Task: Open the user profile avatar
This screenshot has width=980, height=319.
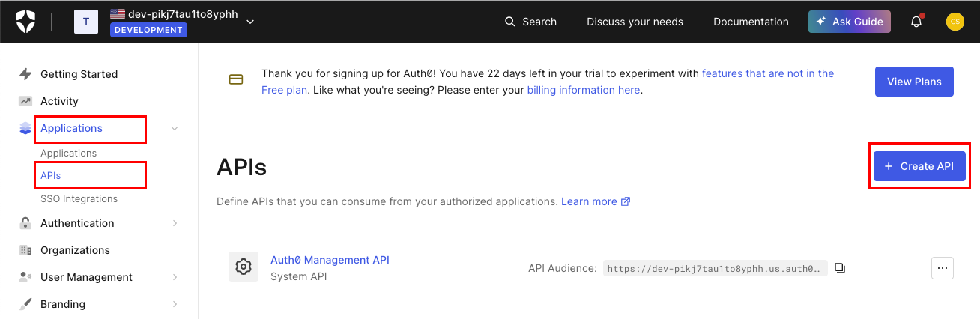Action: click(955, 22)
